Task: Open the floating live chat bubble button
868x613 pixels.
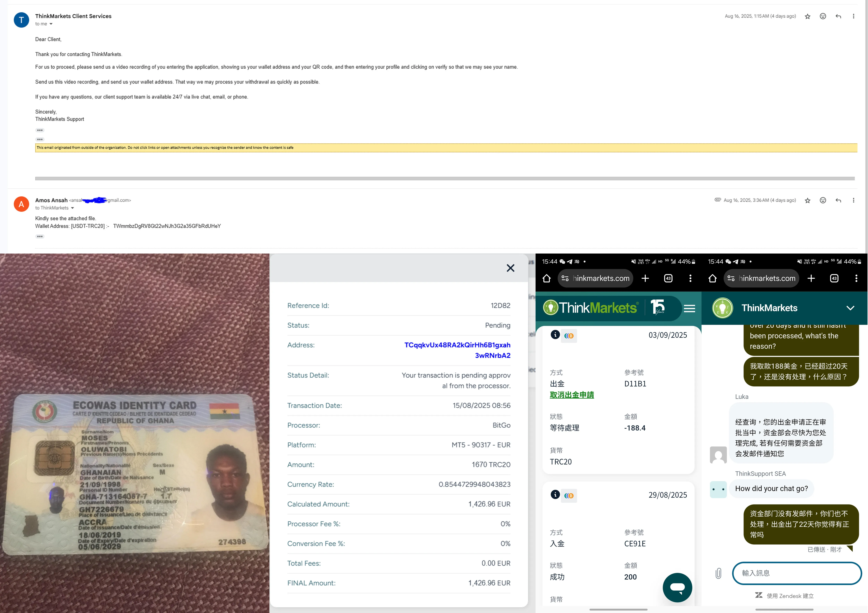Action: (x=677, y=588)
